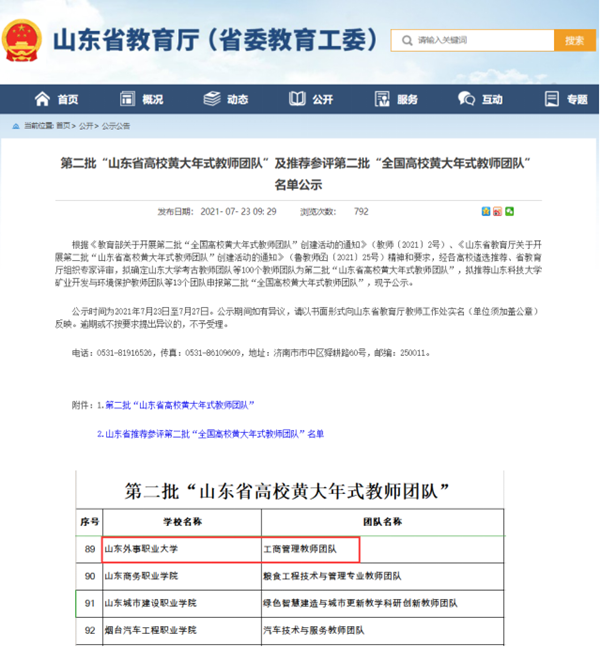Select the cell 烟台汽车工程职业学院
This screenshot has width=600, height=661.
[182, 631]
